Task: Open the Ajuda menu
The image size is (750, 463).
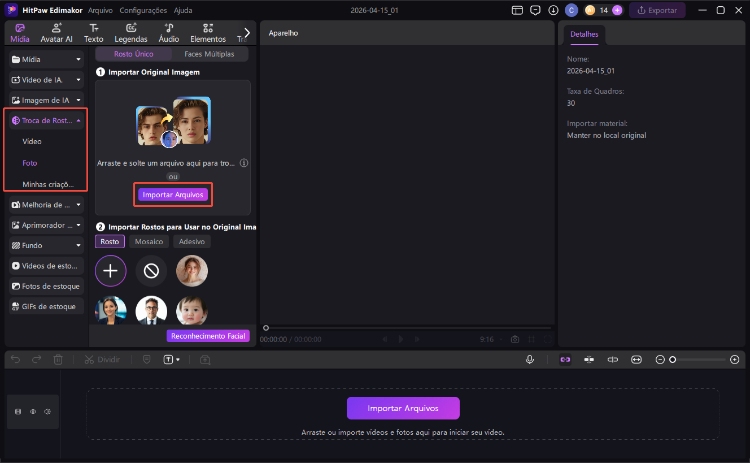Action: click(183, 9)
